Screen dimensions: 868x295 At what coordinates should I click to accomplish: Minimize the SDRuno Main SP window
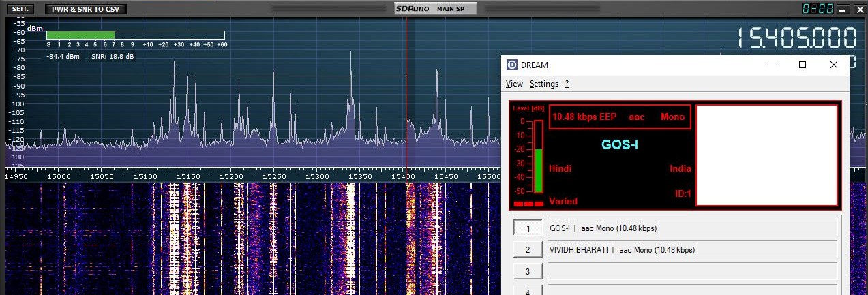click(842, 9)
